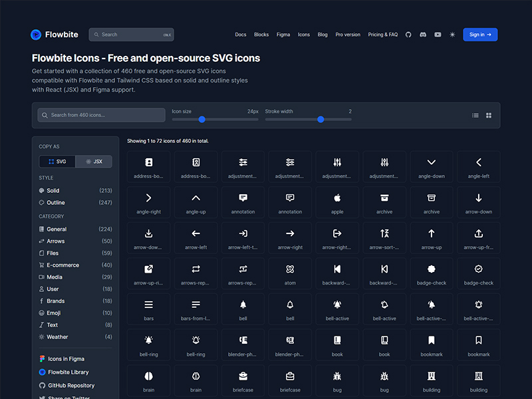This screenshot has height=399, width=532.
Task: Switch copy mode to JSX
Action: pyautogui.click(x=94, y=161)
